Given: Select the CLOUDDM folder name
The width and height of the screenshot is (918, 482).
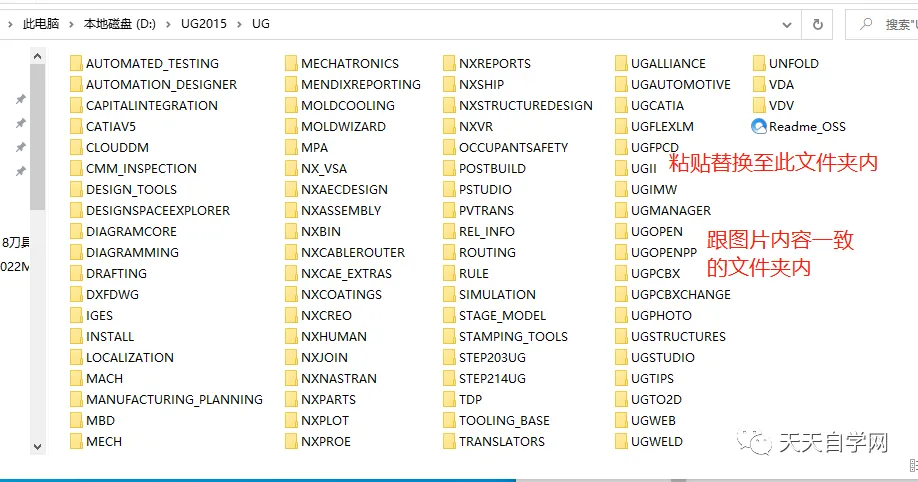Looking at the screenshot, I should [x=117, y=148].
